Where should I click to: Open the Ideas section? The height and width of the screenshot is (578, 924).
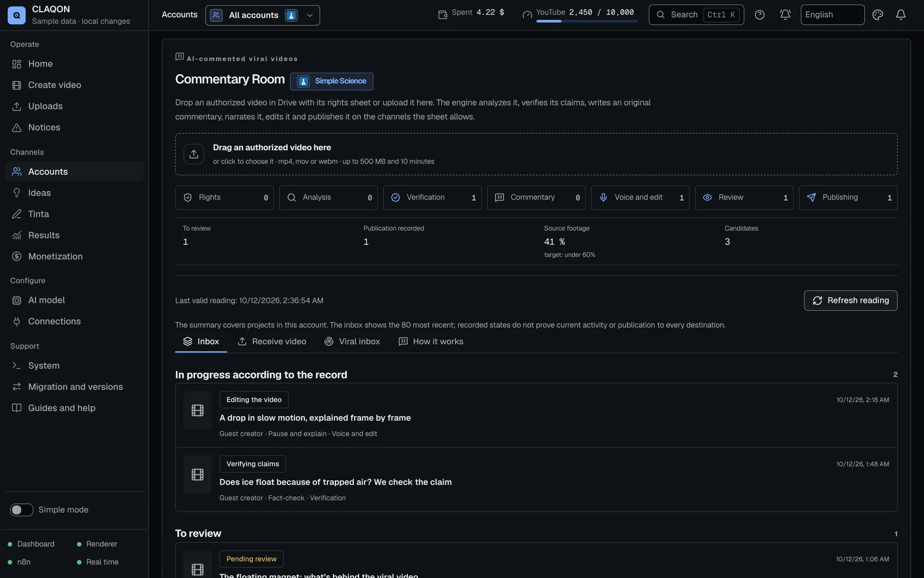pyautogui.click(x=74, y=193)
